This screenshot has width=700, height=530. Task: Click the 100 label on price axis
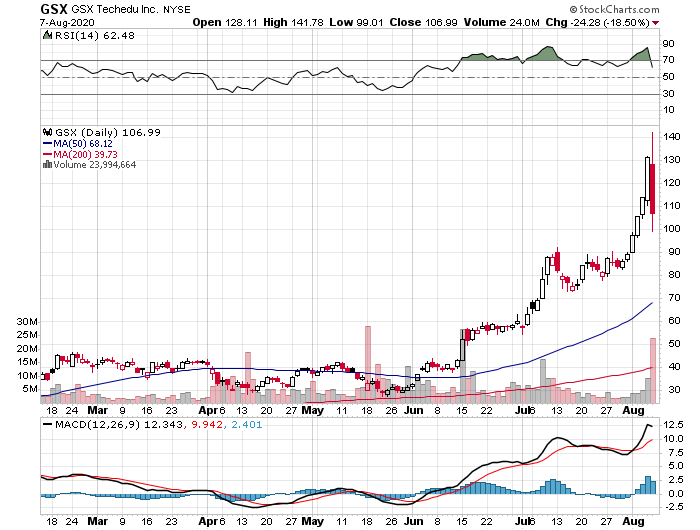tap(671, 229)
